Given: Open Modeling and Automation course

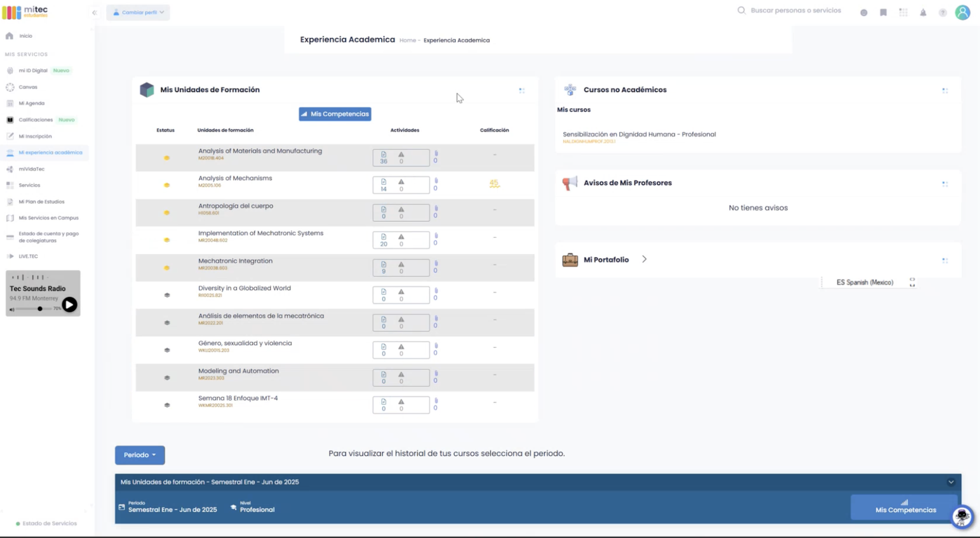Looking at the screenshot, I should 239,371.
